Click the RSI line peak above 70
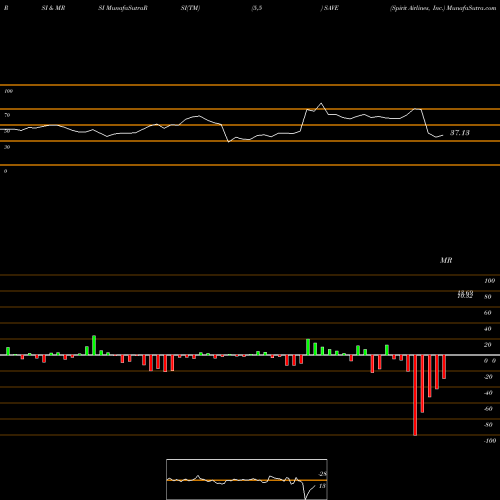 (x=321, y=104)
